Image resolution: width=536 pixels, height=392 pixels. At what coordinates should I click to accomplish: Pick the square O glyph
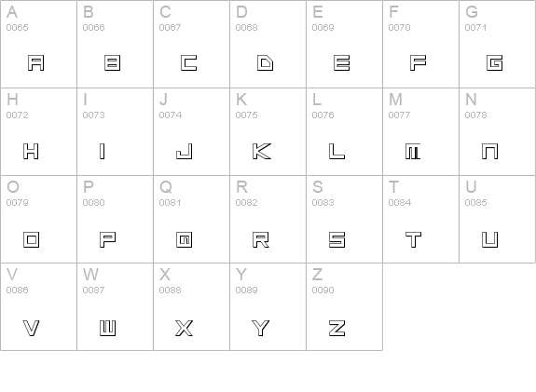(32, 239)
